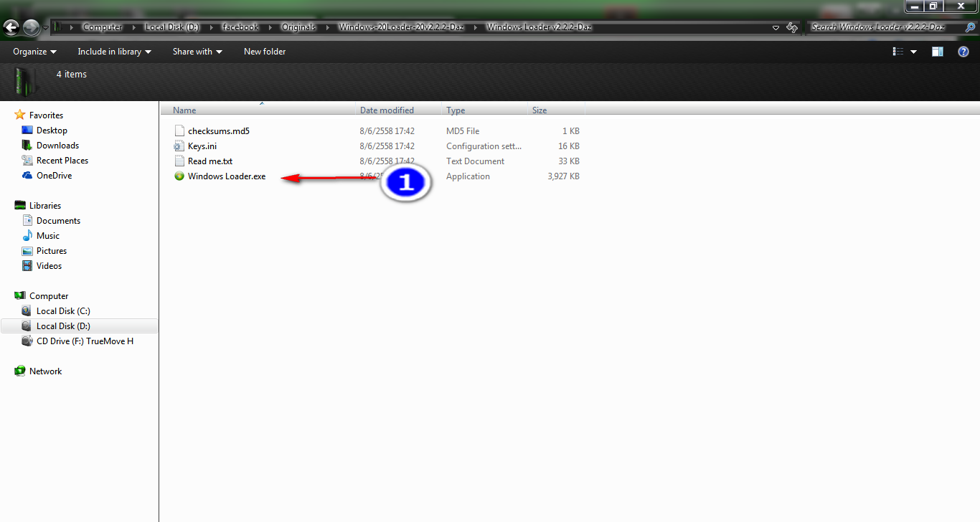Expand subfolders arrow after Computer breadcrumb
The height and width of the screenshot is (522, 980).
pyautogui.click(x=134, y=27)
